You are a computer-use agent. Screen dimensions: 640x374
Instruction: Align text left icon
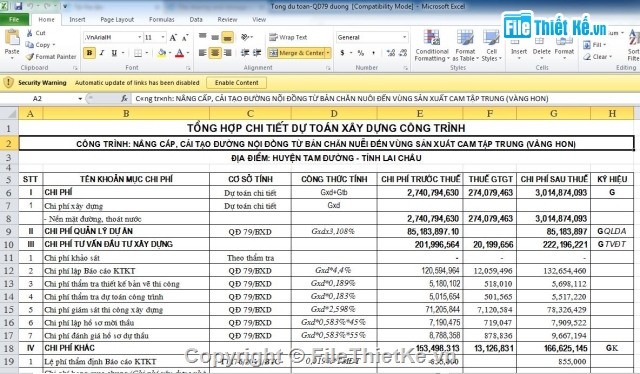[x=202, y=53]
